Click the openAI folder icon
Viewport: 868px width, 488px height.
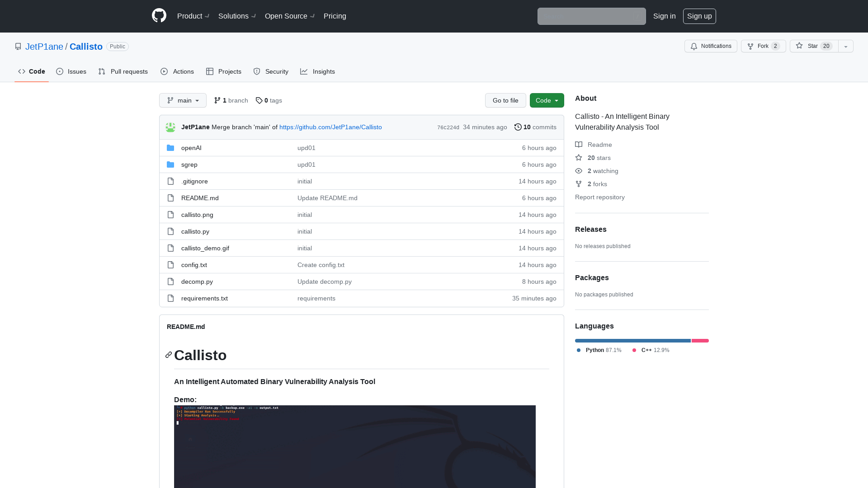170,148
